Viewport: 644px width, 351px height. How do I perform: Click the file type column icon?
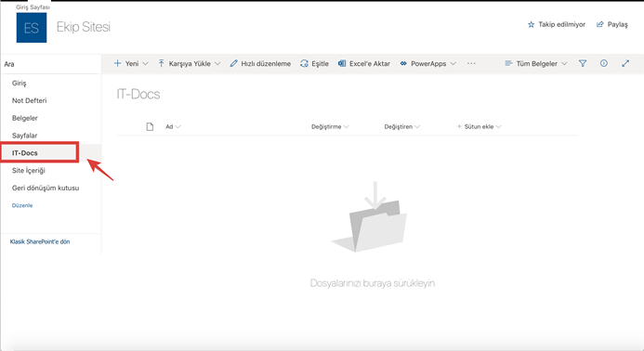150,126
